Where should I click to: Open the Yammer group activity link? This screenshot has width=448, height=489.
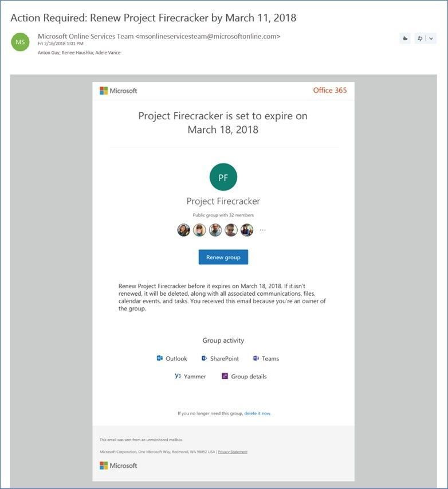[x=190, y=376]
